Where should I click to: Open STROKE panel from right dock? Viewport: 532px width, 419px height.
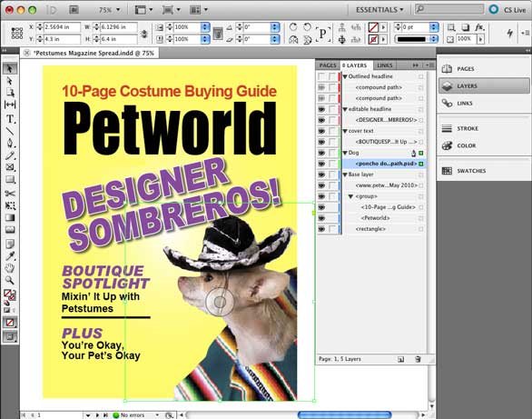click(484, 129)
